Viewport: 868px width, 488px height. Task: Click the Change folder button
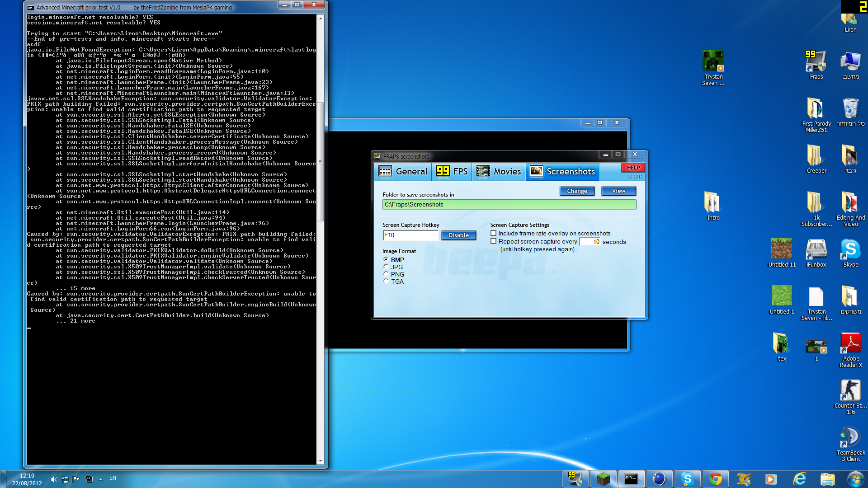[577, 191]
